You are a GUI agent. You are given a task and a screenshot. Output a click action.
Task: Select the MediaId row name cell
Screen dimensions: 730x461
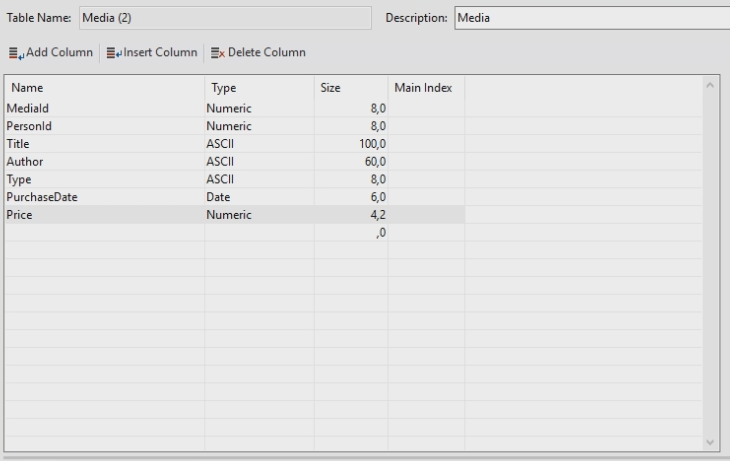point(104,108)
